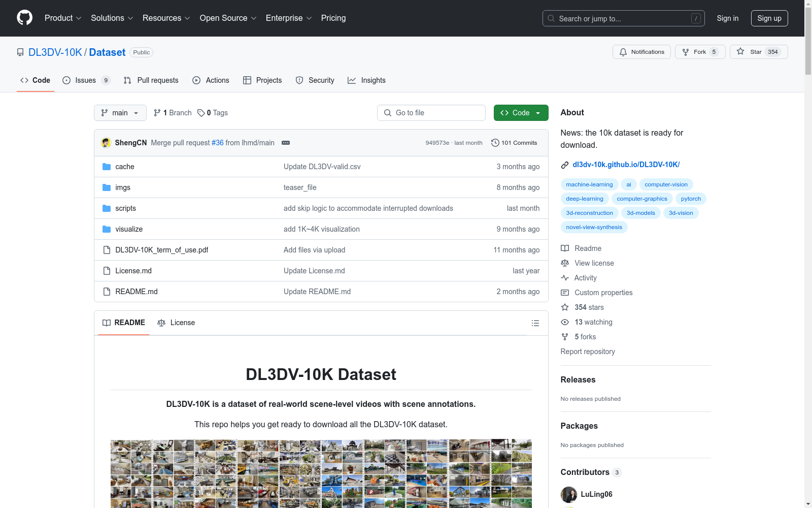The image size is (812, 508).
Task: Open the License.md file
Action: [x=133, y=271]
